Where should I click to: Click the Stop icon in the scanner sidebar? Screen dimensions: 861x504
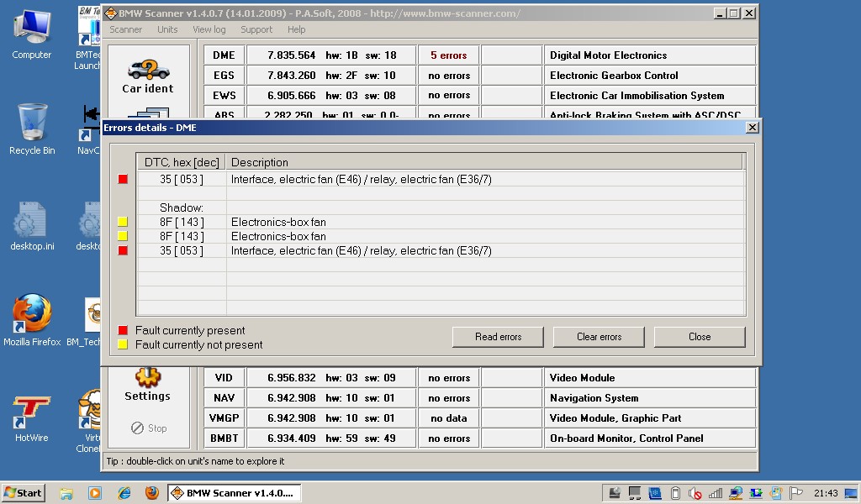[x=137, y=428]
